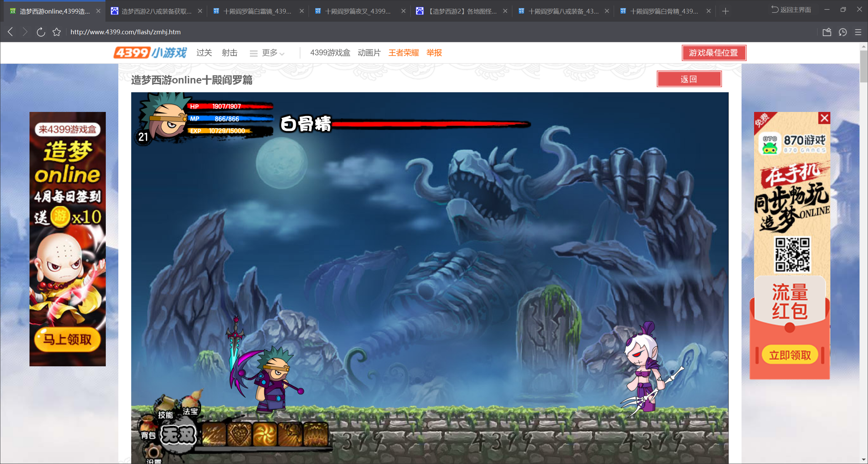Use the first skill slot with streaks
Image resolution: width=868 pixels, height=464 pixels.
click(x=214, y=434)
